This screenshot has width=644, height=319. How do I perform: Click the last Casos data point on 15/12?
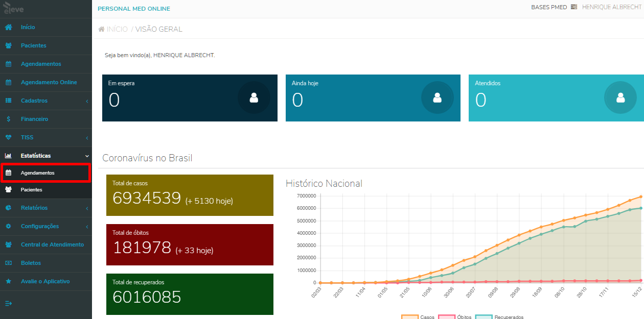click(x=640, y=197)
